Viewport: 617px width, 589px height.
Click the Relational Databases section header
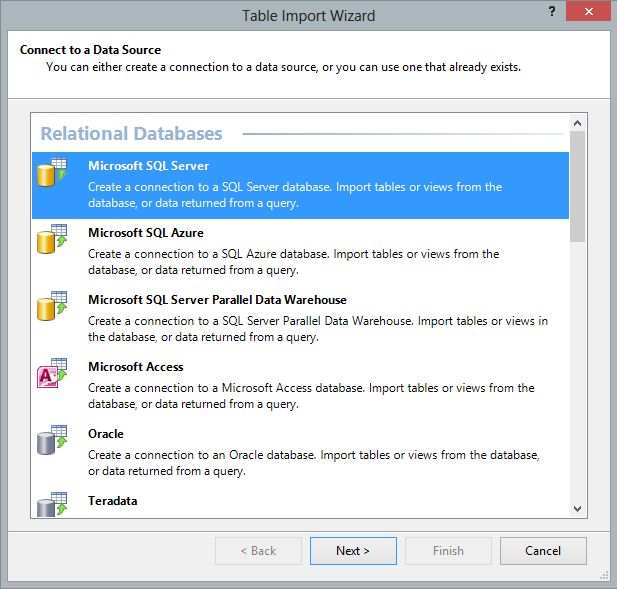(131, 133)
